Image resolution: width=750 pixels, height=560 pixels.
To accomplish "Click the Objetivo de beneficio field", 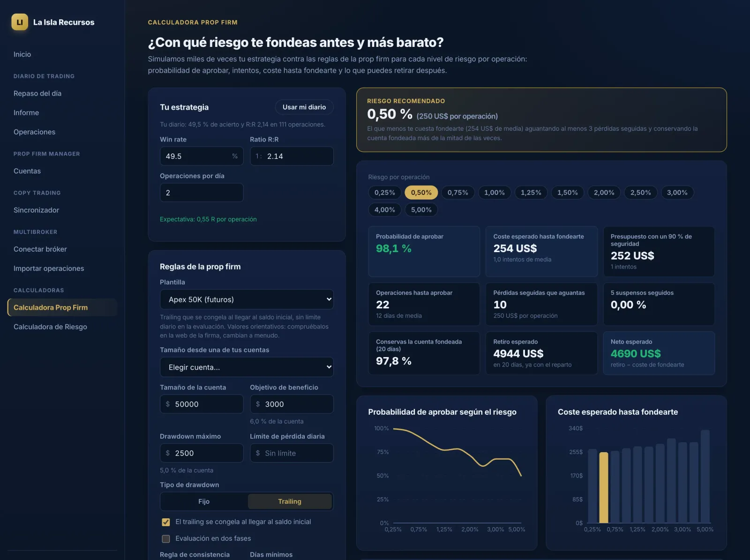I will click(292, 404).
